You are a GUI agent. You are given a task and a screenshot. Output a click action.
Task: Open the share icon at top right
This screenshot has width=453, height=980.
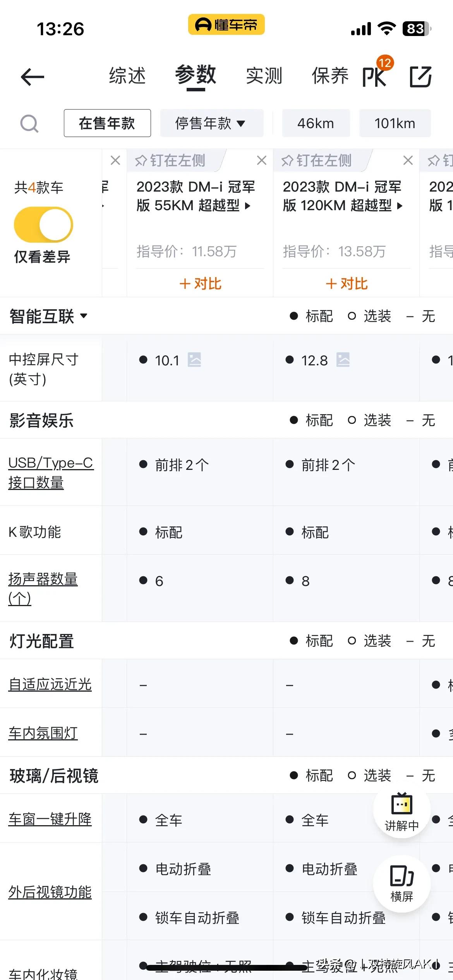420,76
